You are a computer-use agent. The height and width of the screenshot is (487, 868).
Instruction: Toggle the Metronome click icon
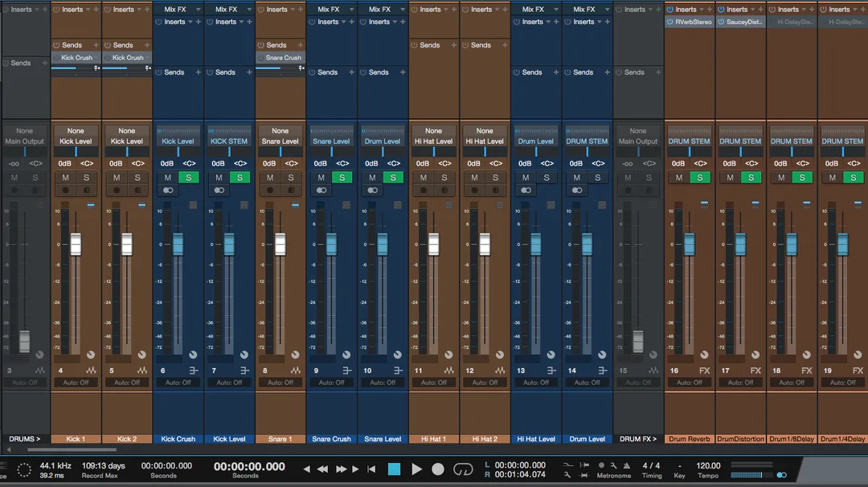pos(627,465)
